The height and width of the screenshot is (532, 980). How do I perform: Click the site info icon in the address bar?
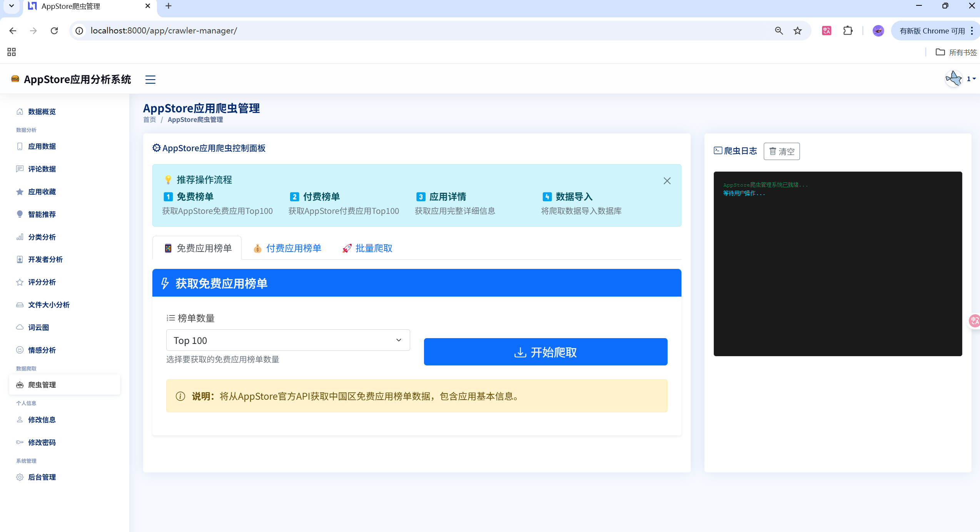click(x=79, y=31)
